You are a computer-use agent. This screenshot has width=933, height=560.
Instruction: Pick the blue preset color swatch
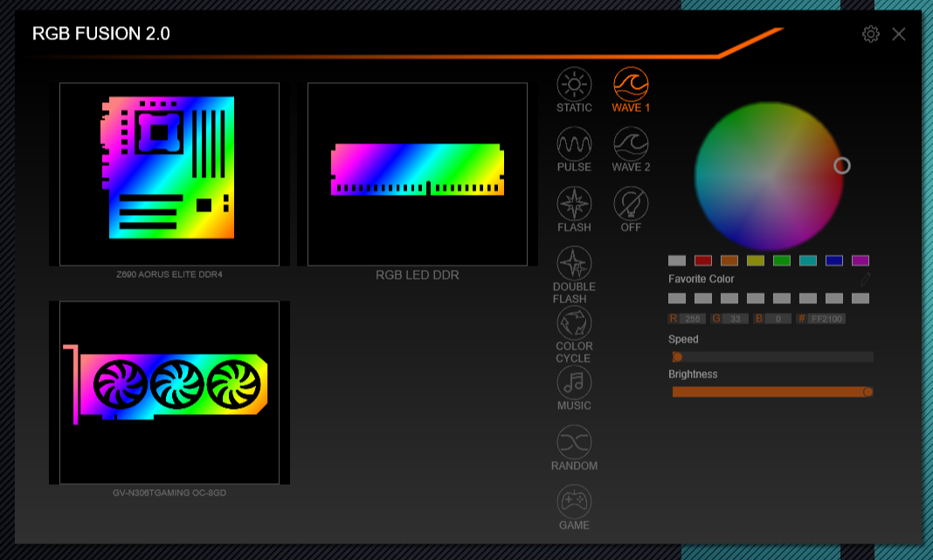[x=833, y=260]
